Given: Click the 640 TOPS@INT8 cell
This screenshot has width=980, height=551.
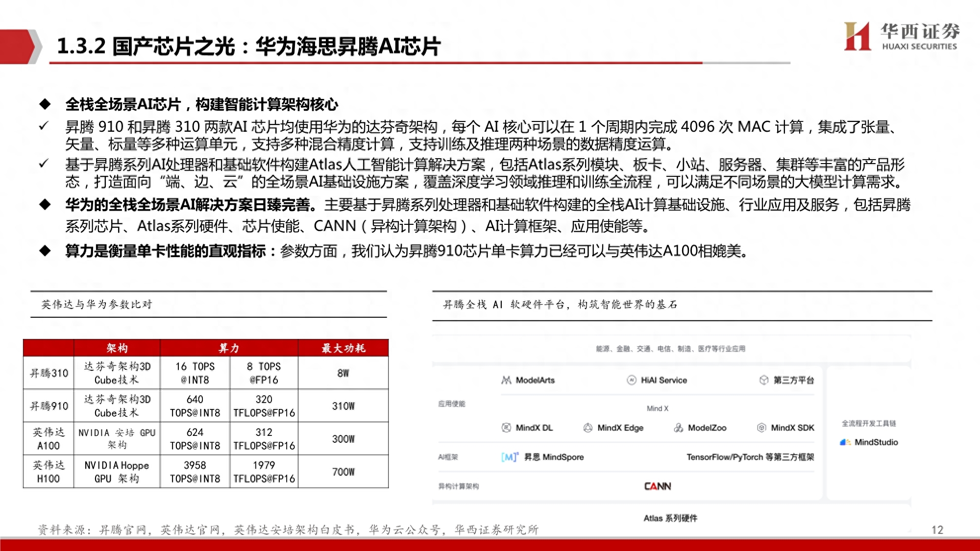Looking at the screenshot, I should (x=195, y=406).
